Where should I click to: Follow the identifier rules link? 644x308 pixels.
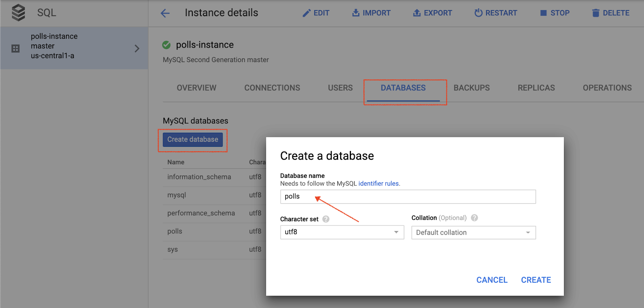(378, 183)
